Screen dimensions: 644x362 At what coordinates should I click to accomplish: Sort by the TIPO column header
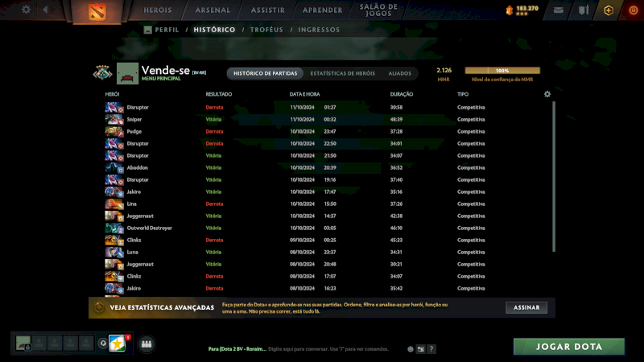coord(462,94)
